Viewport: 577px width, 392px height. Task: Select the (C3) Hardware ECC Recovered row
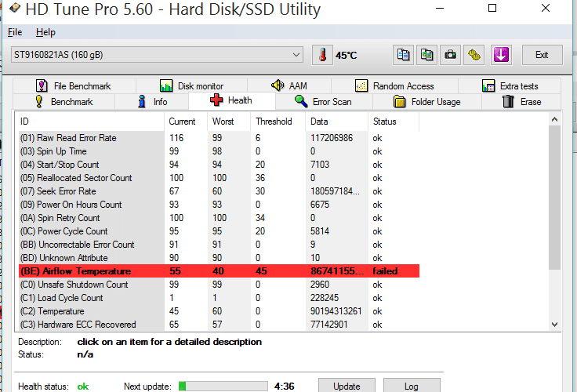coord(219,325)
